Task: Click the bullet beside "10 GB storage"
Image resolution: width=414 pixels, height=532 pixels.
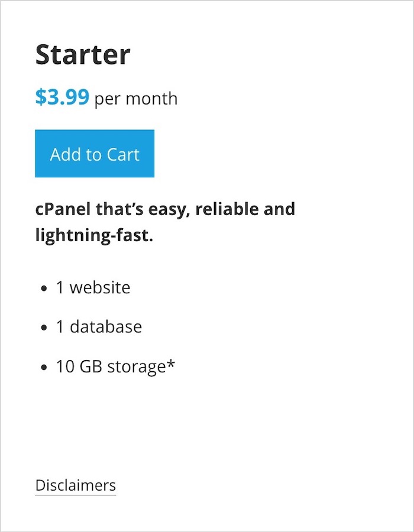Action: pos(44,368)
